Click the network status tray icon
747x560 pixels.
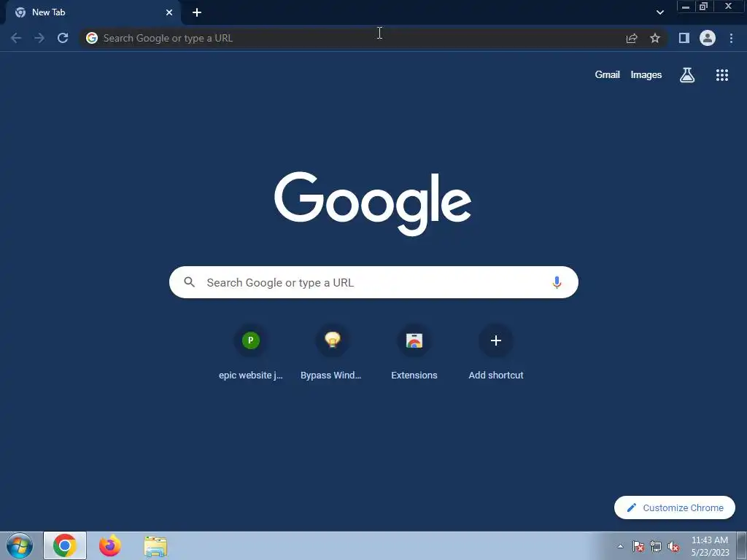(656, 546)
